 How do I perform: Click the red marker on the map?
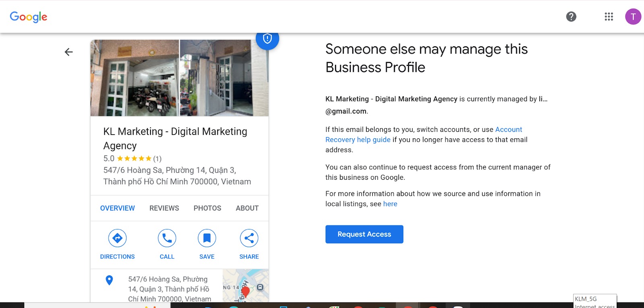click(x=246, y=292)
